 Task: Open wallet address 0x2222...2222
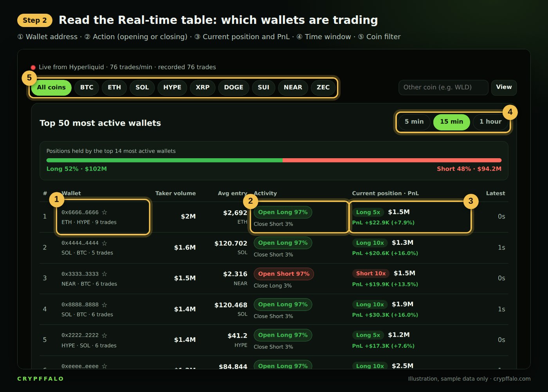click(x=80, y=336)
